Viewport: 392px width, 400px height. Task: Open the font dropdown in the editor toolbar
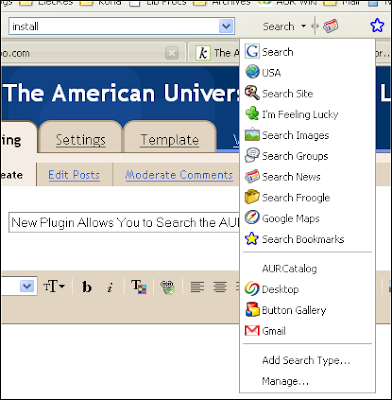point(27,286)
